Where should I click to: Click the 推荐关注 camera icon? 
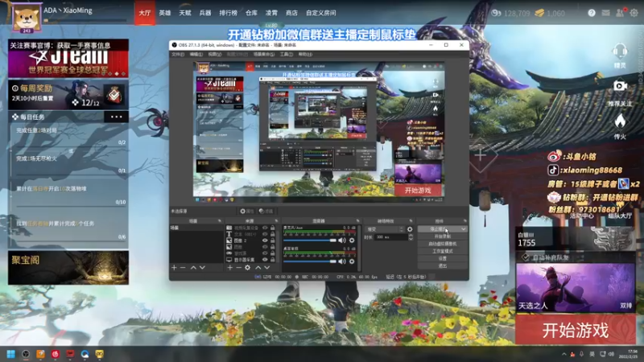(620, 86)
